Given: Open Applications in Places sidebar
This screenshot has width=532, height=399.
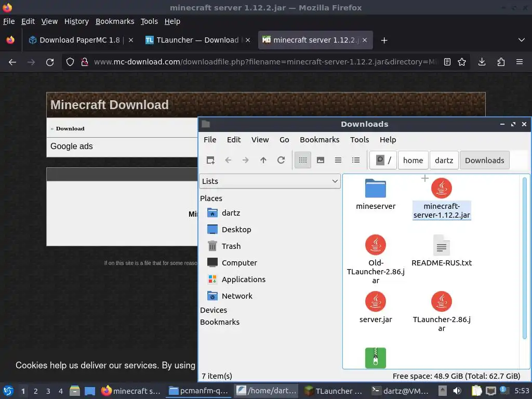Looking at the screenshot, I should point(236,280).
